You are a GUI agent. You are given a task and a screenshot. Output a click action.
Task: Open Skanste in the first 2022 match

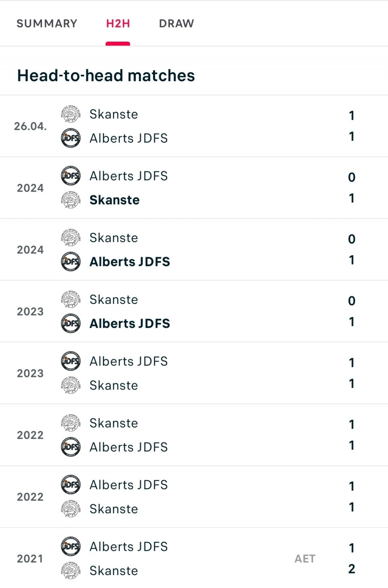pyautogui.click(x=114, y=423)
